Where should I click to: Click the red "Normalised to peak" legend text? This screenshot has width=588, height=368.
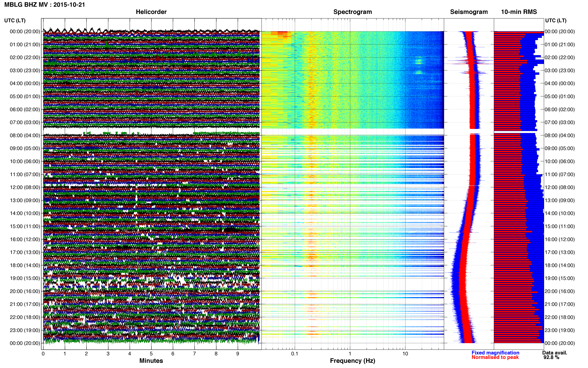pos(495,358)
